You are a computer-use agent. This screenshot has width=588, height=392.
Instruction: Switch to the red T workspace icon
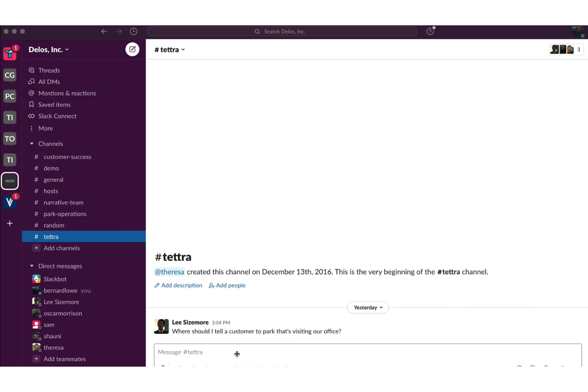[x=10, y=54]
